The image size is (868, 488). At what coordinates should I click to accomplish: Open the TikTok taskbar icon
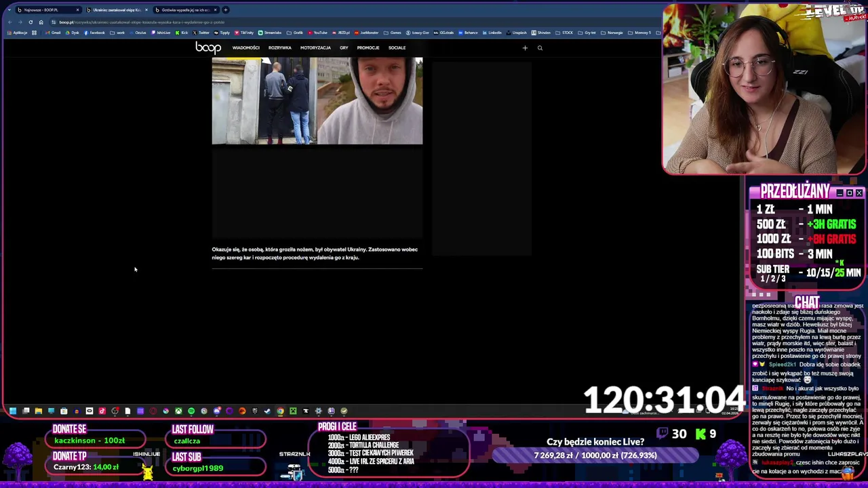pyautogui.click(x=102, y=411)
